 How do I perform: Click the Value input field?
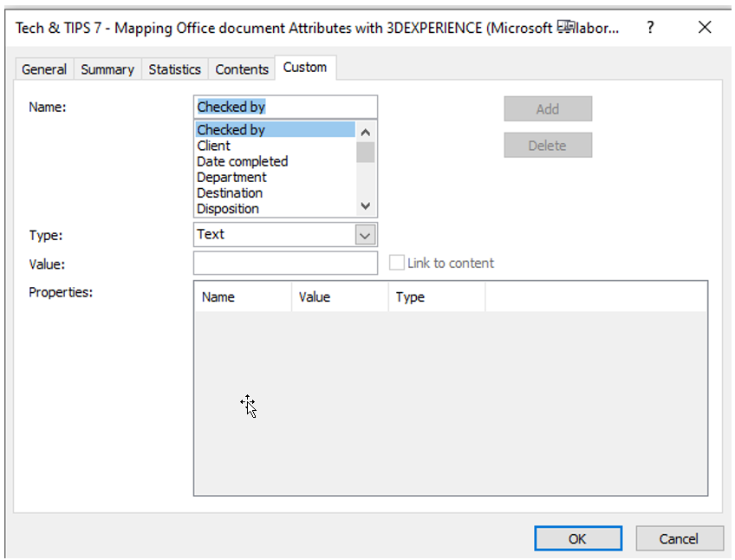click(285, 264)
